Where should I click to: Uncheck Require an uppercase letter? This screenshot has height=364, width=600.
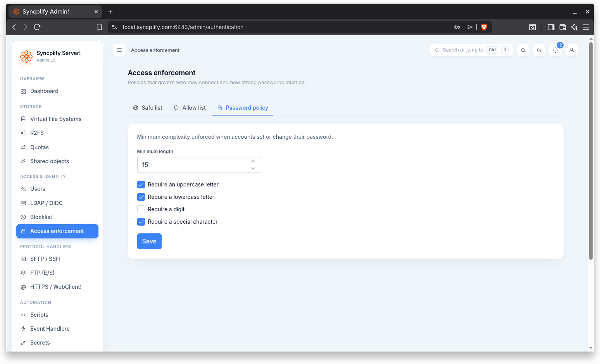[x=141, y=185]
